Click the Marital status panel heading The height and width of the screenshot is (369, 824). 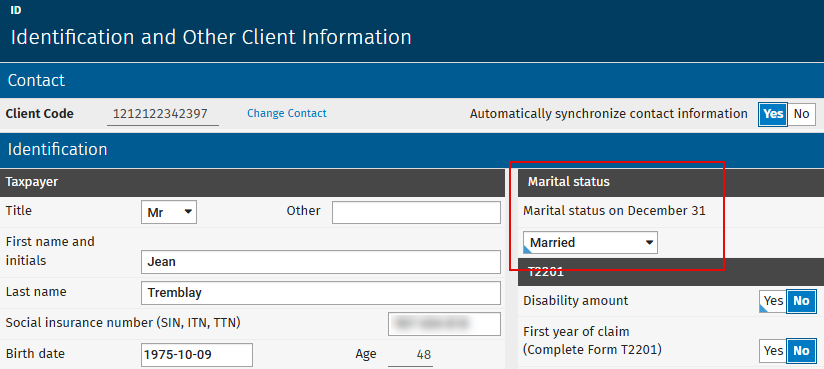671,182
